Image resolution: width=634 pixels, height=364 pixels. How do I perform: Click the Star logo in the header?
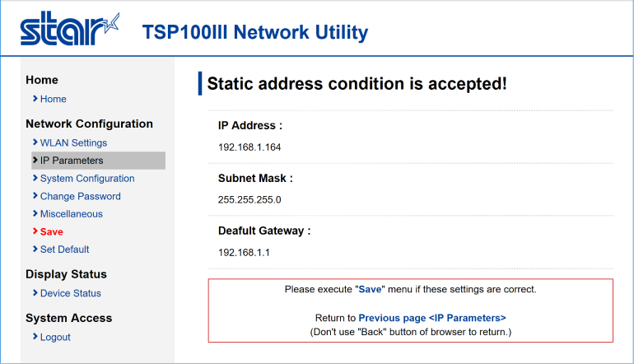[x=70, y=28]
